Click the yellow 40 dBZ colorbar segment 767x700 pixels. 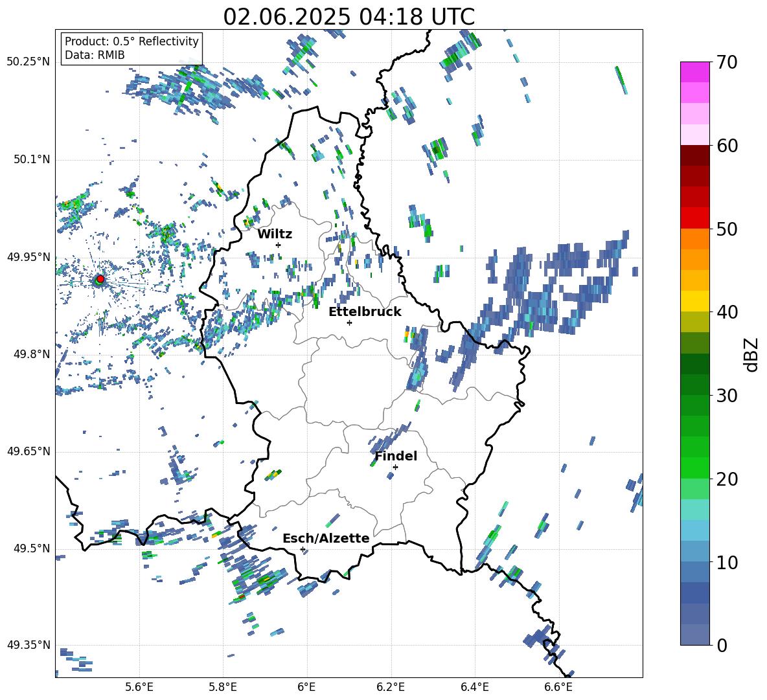pyautogui.click(x=694, y=301)
